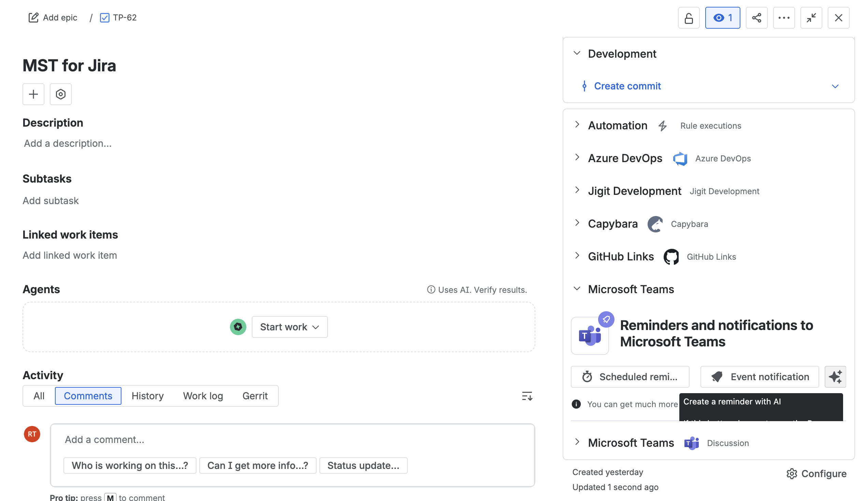Open the TP-62 issue key link
The height and width of the screenshot is (501, 868).
(125, 17)
